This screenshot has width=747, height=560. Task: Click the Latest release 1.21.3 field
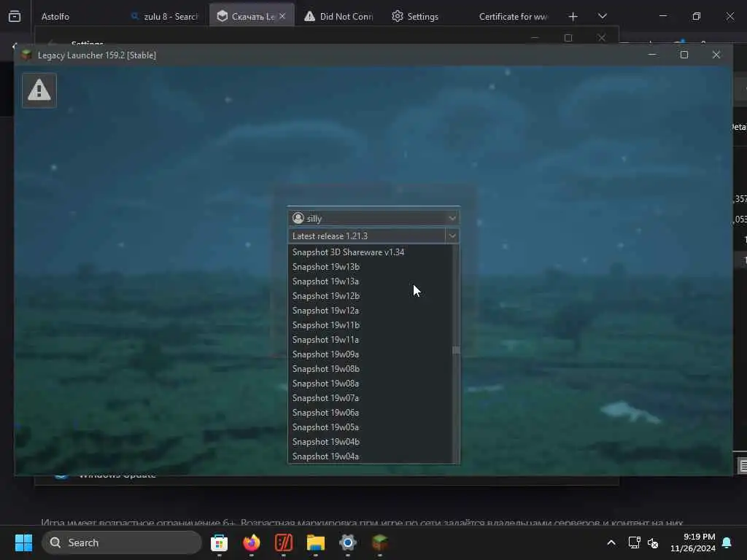coord(366,236)
